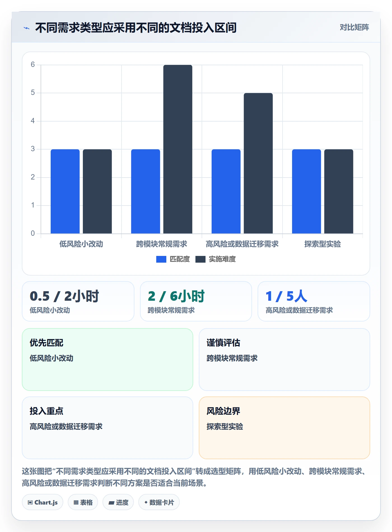
Task: Open the 投入重点 card heading
Action: (x=46, y=411)
